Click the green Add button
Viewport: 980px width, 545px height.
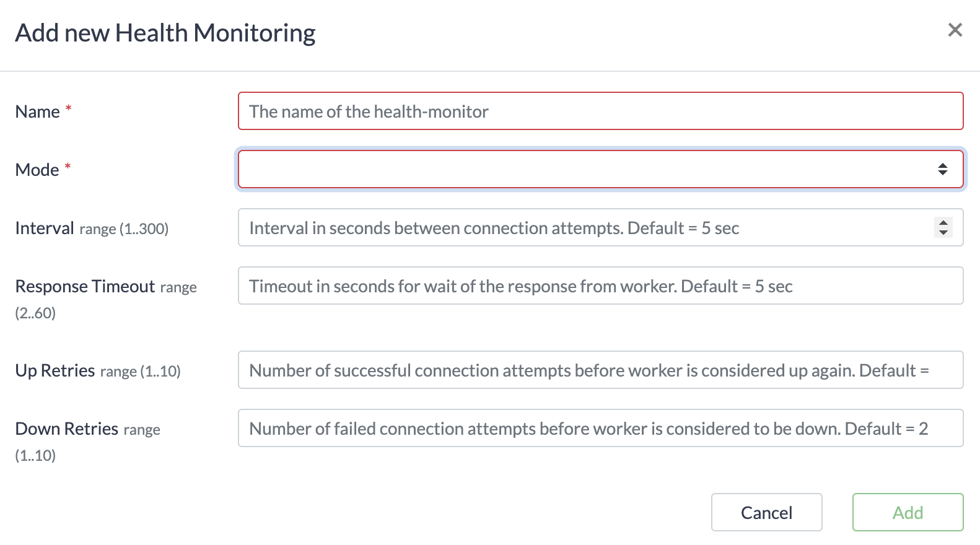coord(908,513)
